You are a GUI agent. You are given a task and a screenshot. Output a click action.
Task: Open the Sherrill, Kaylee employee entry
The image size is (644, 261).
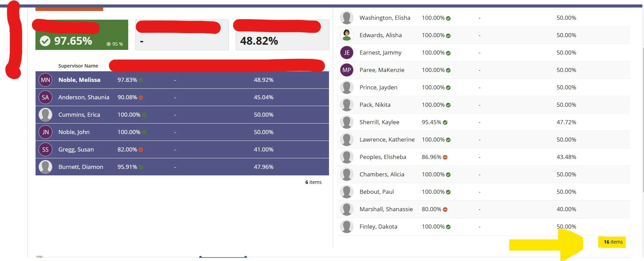point(483,122)
